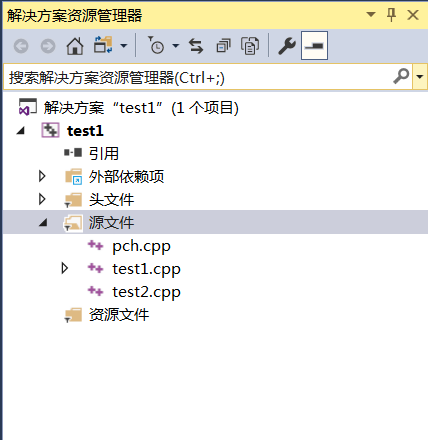Select the test2.cpp file
The image size is (428, 440).
pos(146,292)
